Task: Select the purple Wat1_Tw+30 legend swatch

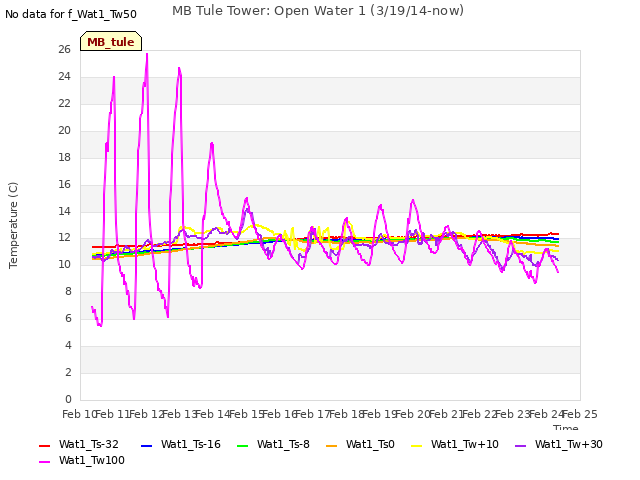Action: [520, 446]
